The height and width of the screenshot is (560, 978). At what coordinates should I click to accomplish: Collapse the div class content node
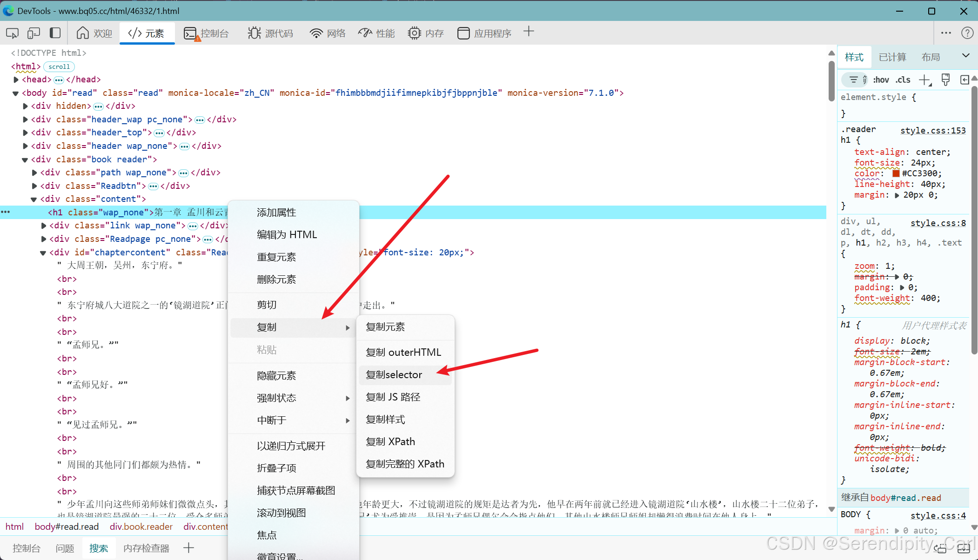coord(34,199)
